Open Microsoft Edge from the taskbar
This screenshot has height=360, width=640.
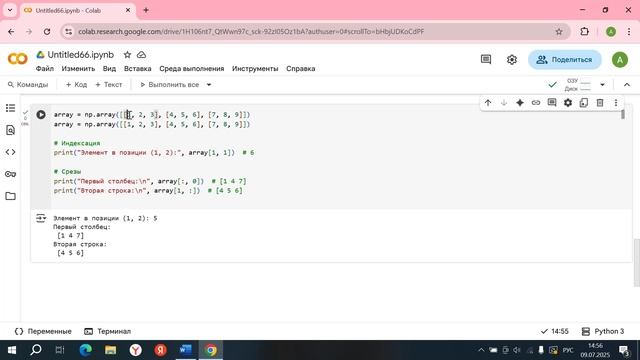(x=85, y=350)
